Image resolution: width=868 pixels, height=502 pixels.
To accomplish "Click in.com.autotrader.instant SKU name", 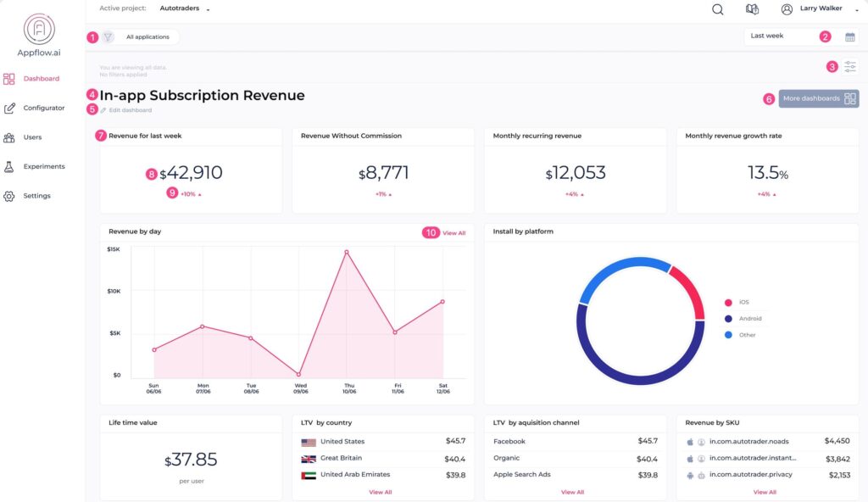I will click(753, 458).
